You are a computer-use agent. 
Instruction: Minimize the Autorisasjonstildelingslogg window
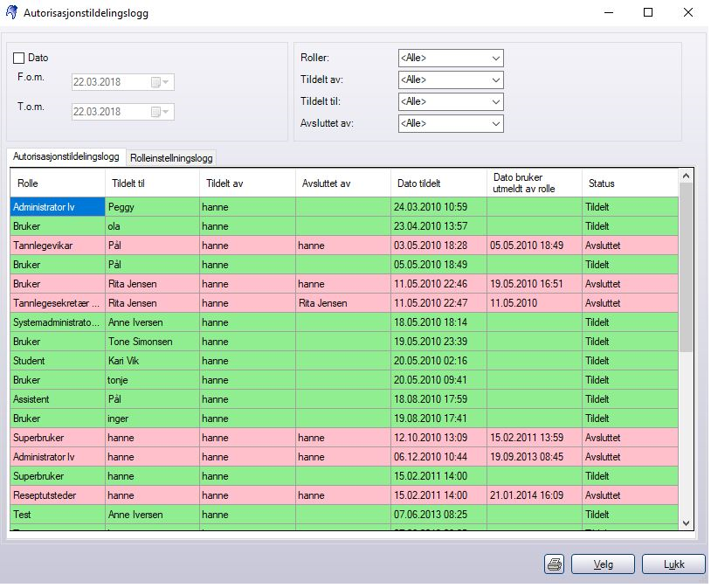(x=609, y=12)
